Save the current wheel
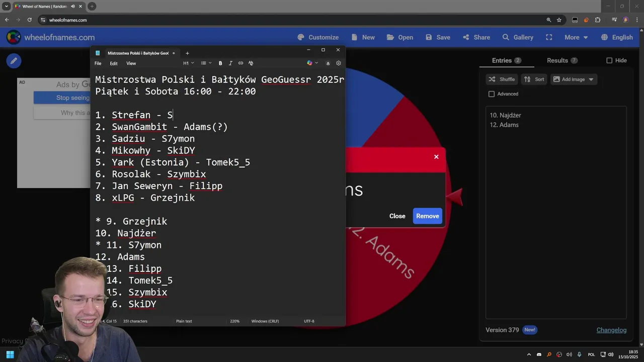Viewport: 644px width, 362px height. tap(438, 37)
